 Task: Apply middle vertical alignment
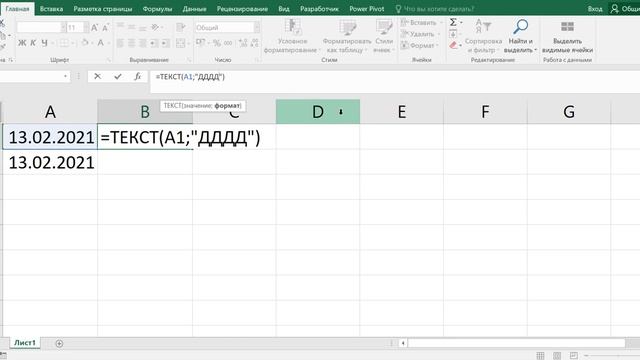pos(131,28)
